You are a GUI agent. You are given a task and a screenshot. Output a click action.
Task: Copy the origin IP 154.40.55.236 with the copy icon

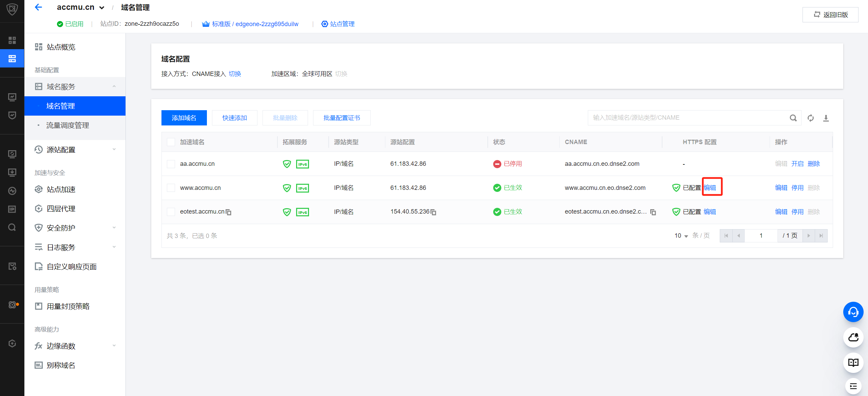pyautogui.click(x=433, y=212)
